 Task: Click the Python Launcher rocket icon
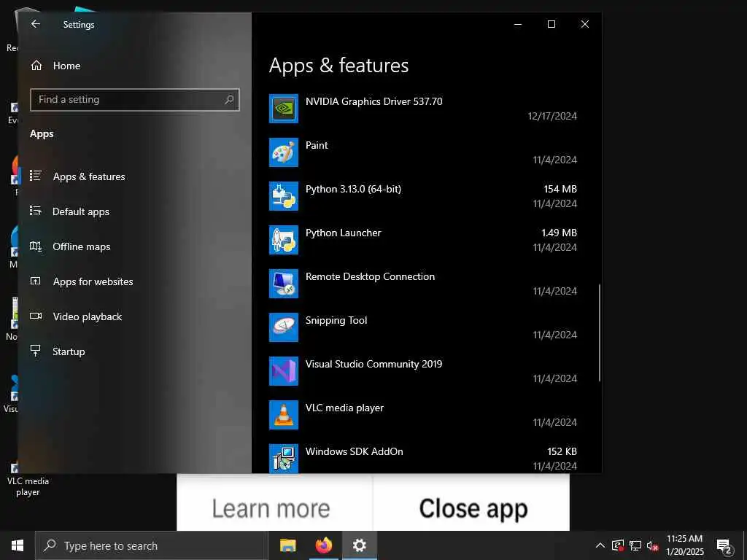[x=284, y=240]
